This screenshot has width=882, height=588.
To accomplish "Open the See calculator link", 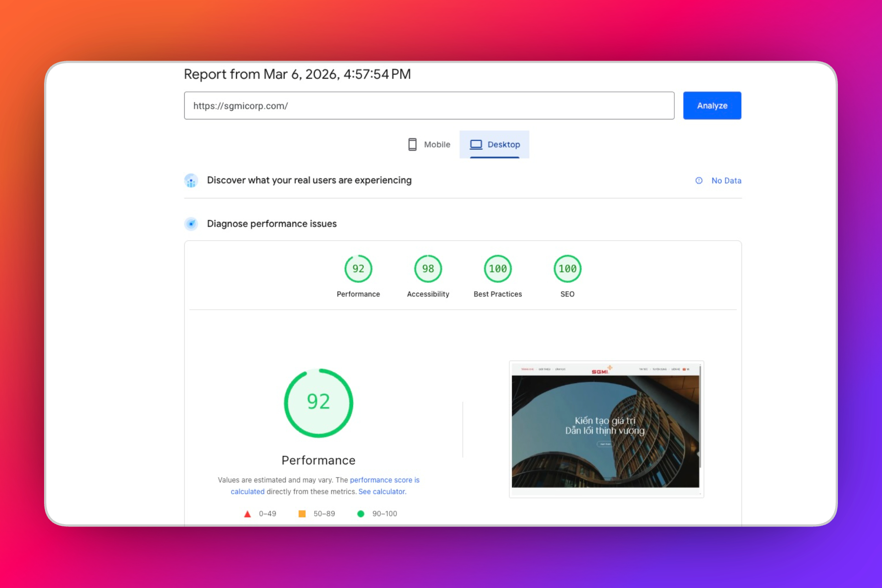I will click(382, 492).
